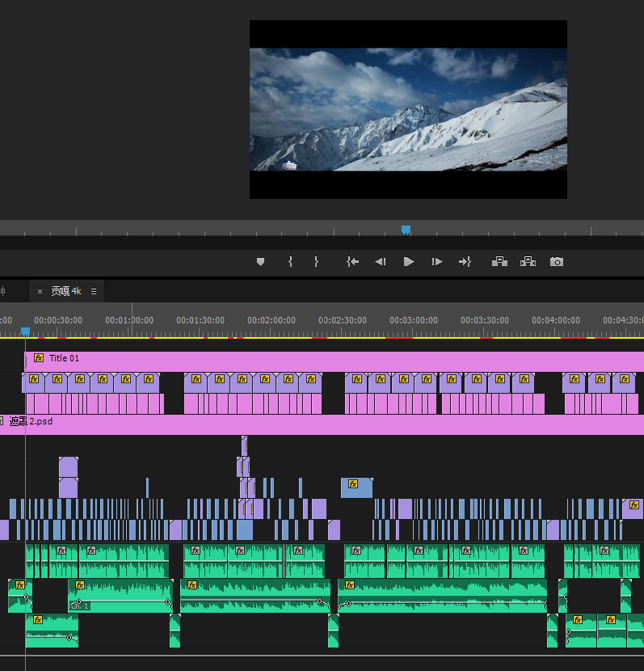The width and height of the screenshot is (644, 671).
Task: Click the 00:02:00:00 ruler timecode
Action: (271, 320)
